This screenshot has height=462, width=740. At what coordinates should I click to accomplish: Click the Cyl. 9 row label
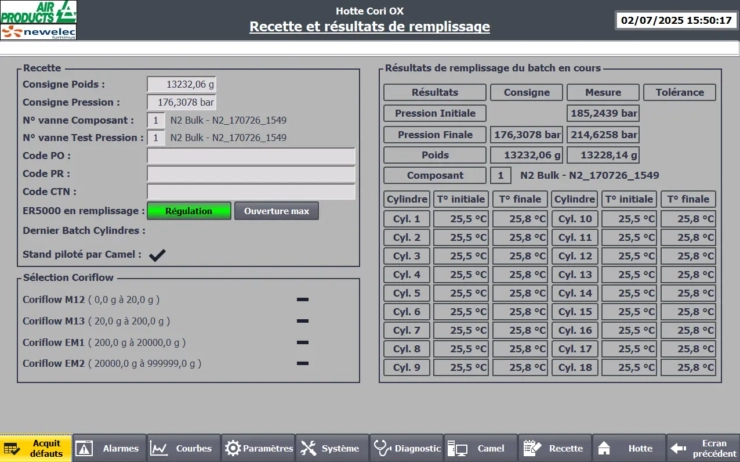point(407,368)
